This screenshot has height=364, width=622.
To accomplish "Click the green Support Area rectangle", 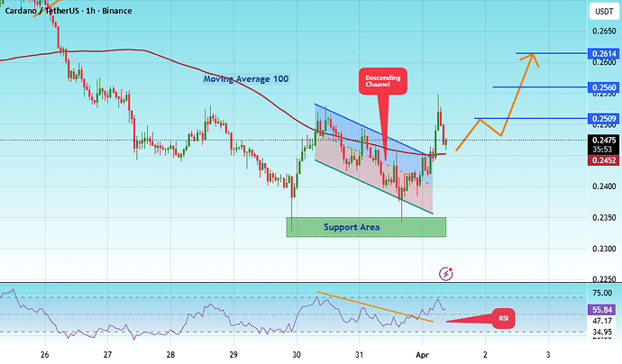I will pos(366,227).
